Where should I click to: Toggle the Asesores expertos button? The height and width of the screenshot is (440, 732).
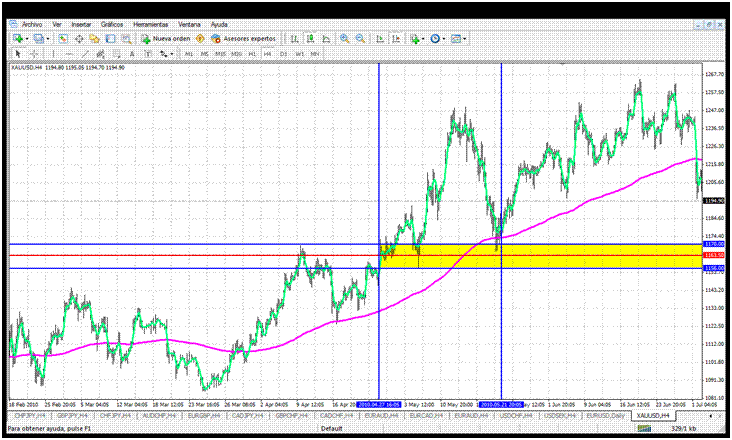point(243,39)
